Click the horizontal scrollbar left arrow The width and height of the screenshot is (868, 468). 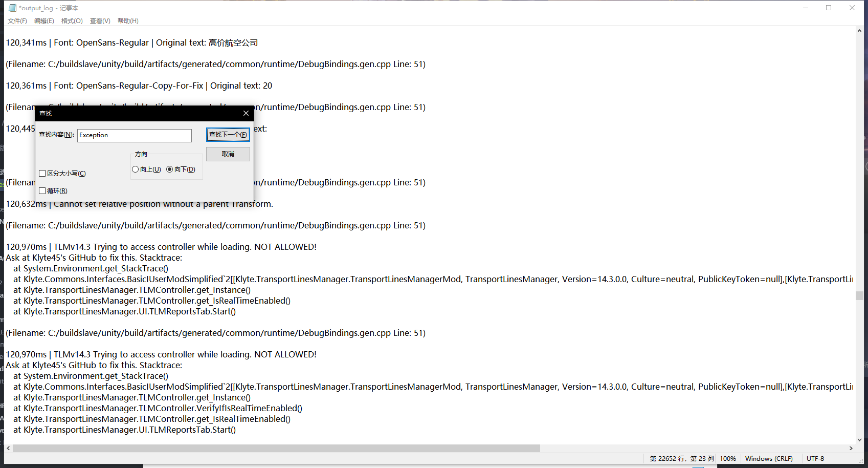tap(7, 448)
